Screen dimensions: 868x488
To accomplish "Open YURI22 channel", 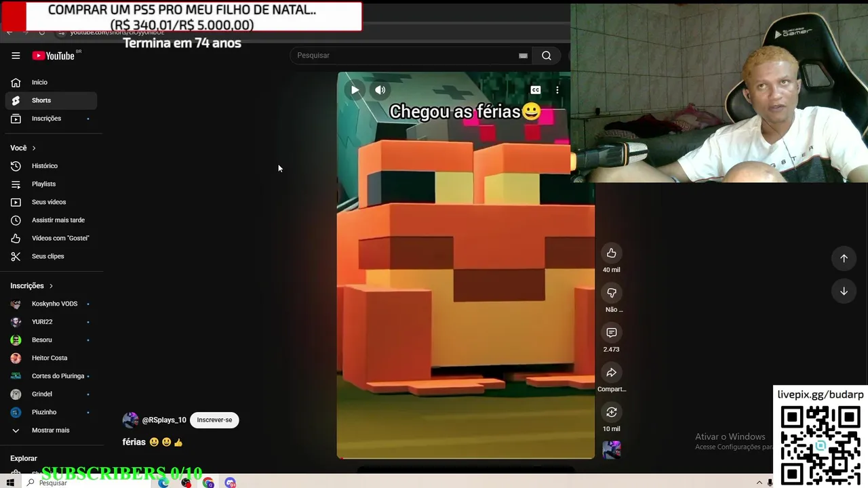I will click(x=52, y=322).
